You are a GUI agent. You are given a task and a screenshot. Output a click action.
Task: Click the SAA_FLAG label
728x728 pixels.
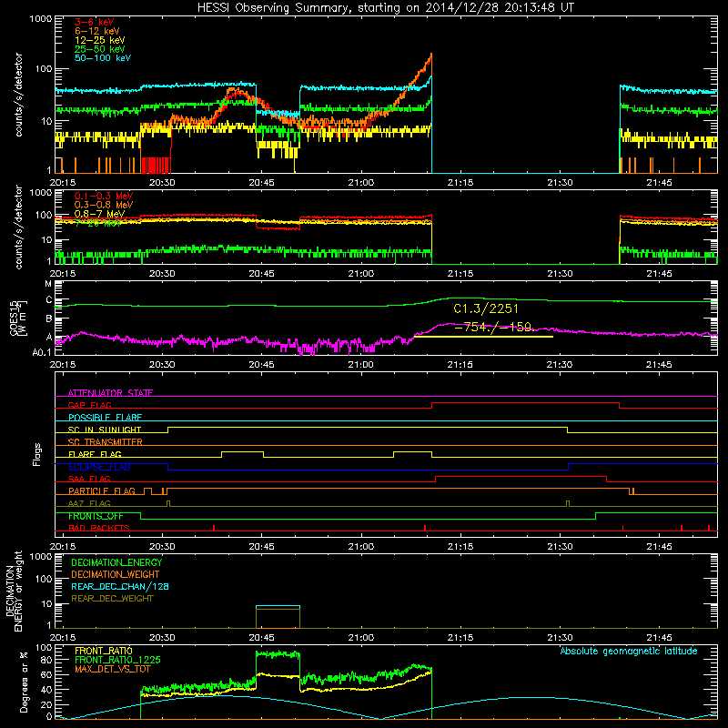(x=89, y=479)
